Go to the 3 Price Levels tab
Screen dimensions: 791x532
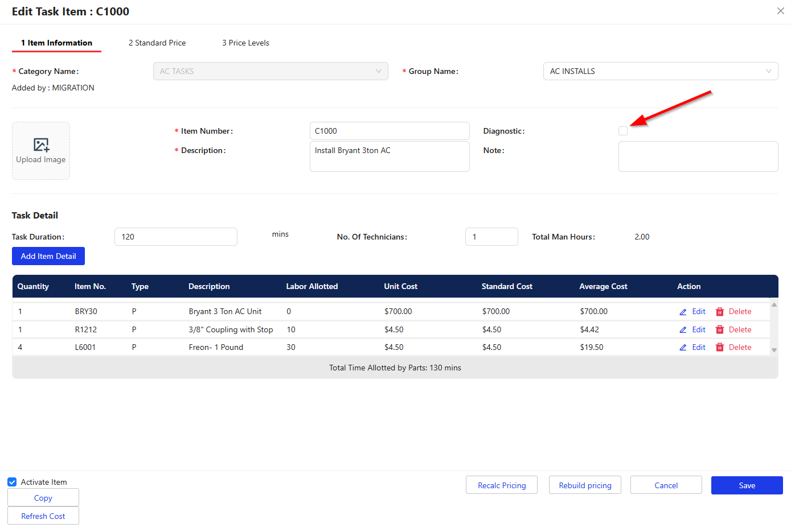click(245, 43)
